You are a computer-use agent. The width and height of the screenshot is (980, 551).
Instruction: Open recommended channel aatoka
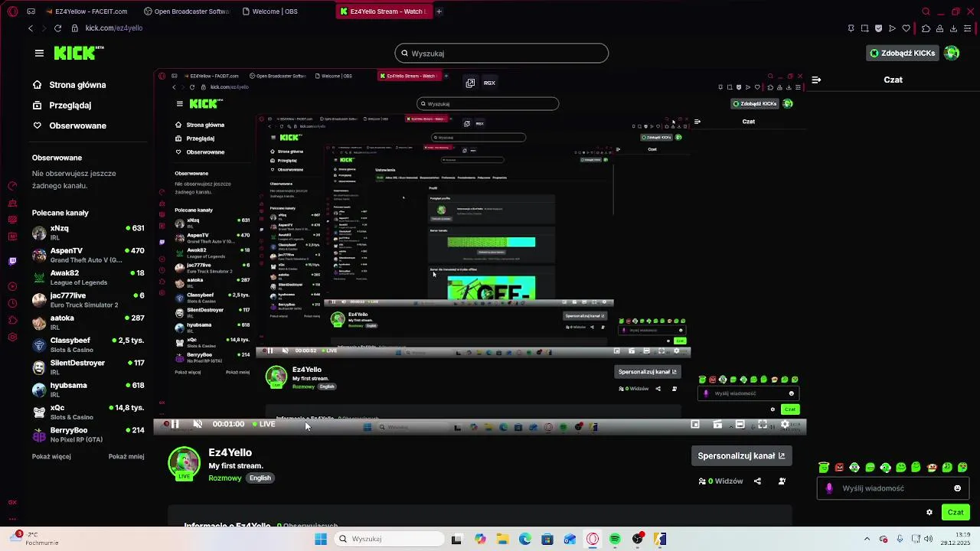(x=88, y=322)
